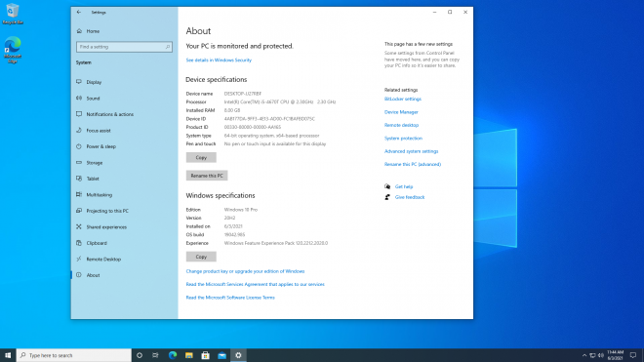
Task: Select the Windows 10 Pro edition value
Action: 241,210
